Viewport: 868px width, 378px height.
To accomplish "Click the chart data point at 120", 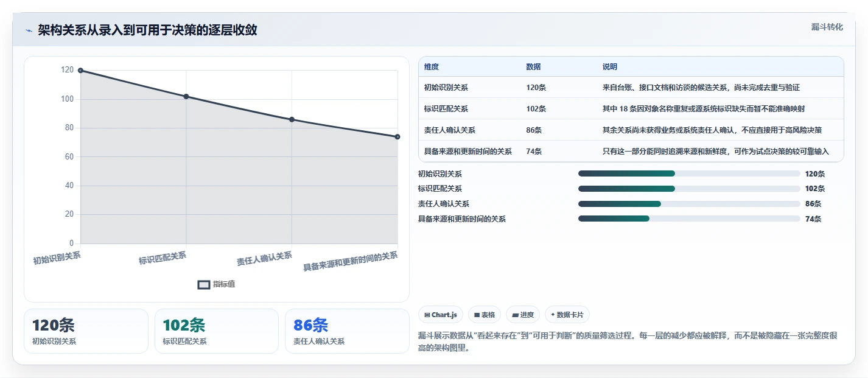I will tap(80, 71).
